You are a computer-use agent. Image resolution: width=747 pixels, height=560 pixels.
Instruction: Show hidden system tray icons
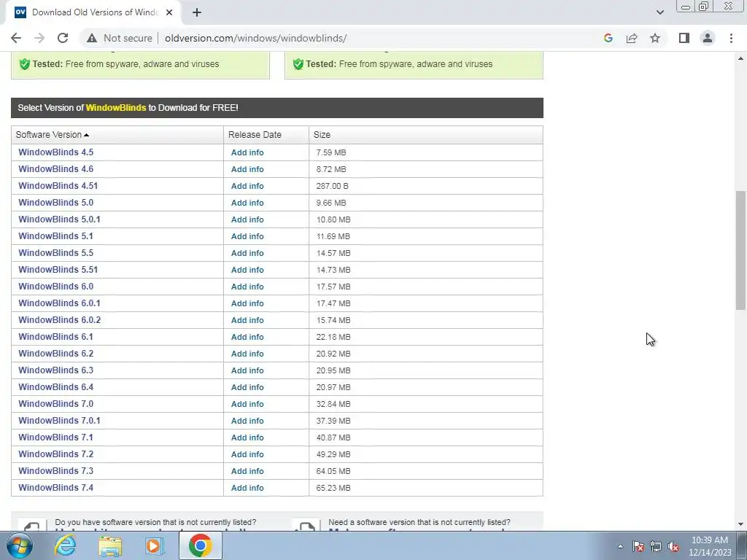(620, 546)
